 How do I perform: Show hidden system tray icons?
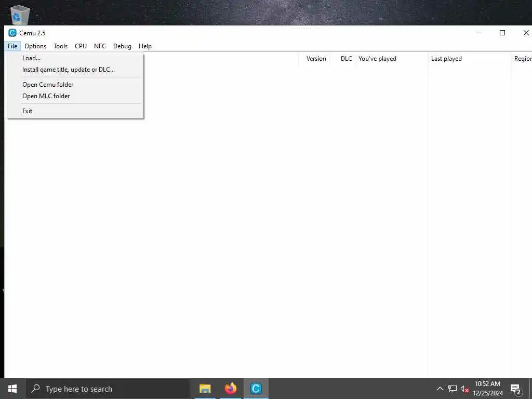(440, 389)
